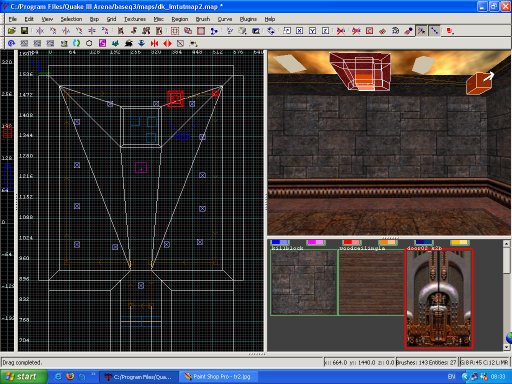Click the 'Drag completed' status text
The height and width of the screenshot is (384, 512).
[x=22, y=362]
